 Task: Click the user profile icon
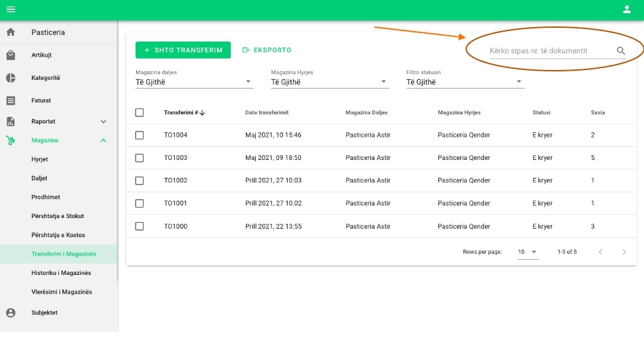pyautogui.click(x=627, y=9)
